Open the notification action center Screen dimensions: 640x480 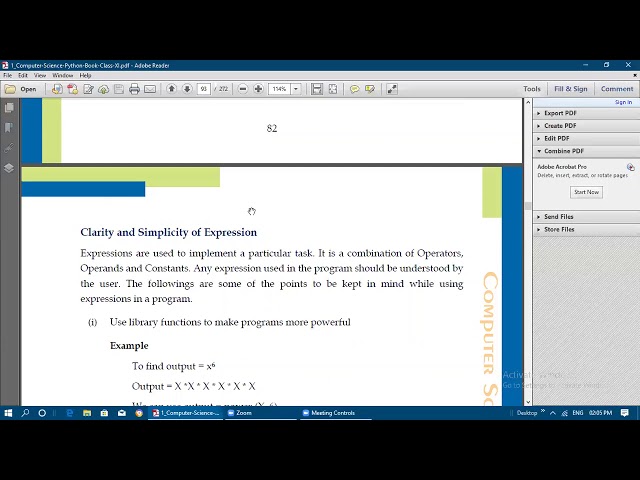[624, 413]
